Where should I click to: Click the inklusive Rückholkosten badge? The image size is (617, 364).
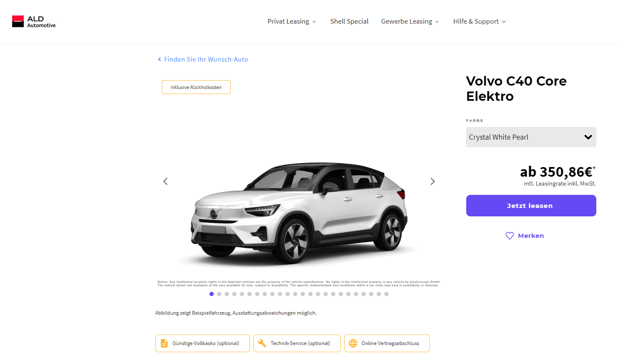click(196, 87)
